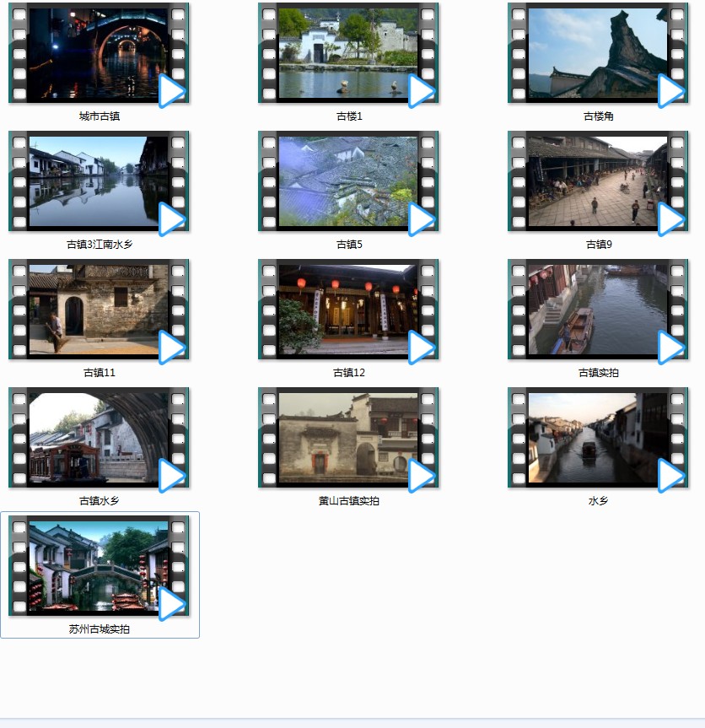Click the file name 古镇3江南水乡

click(x=100, y=245)
